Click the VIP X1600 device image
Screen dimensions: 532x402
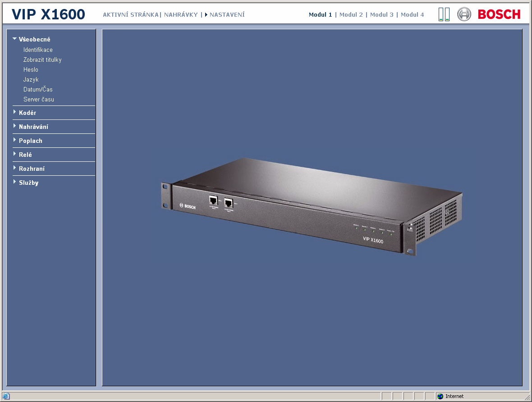(x=312, y=206)
